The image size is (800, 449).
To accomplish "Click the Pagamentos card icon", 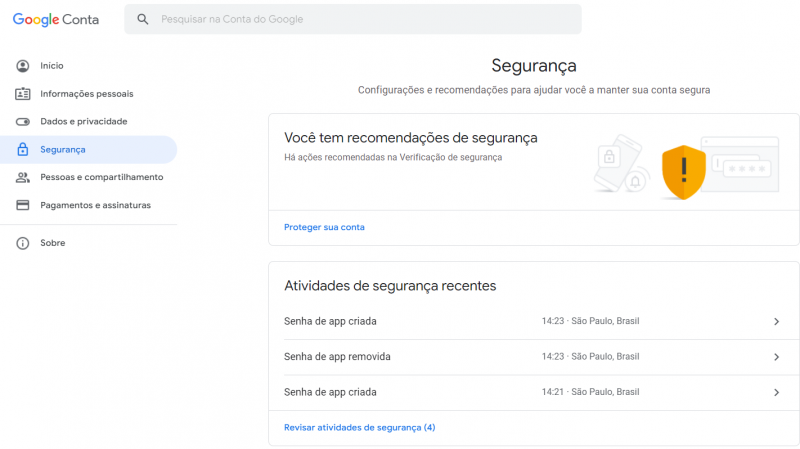I will (22, 205).
